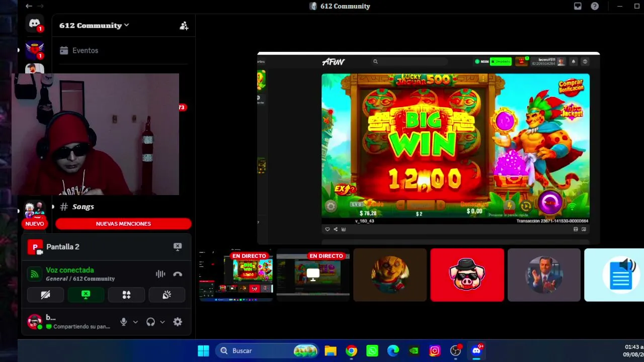The width and height of the screenshot is (644, 362).
Task: Focus the AFUN search field
Action: pyautogui.click(x=410, y=61)
